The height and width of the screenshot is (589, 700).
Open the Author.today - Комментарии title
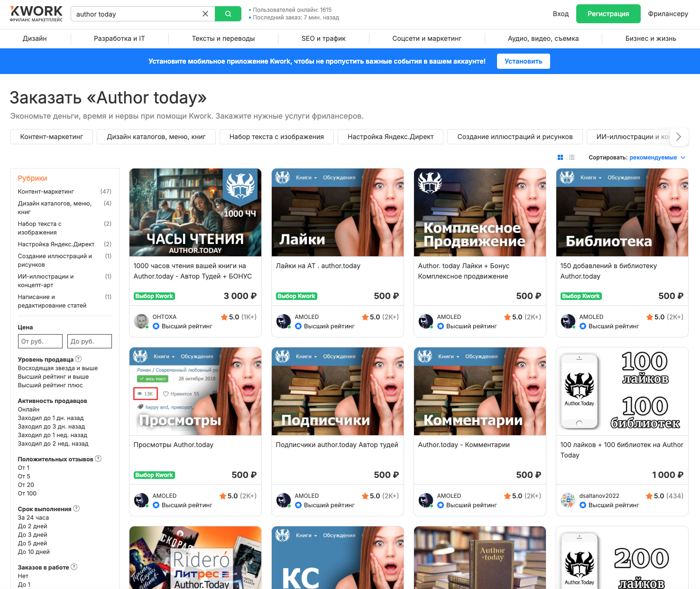click(x=464, y=445)
